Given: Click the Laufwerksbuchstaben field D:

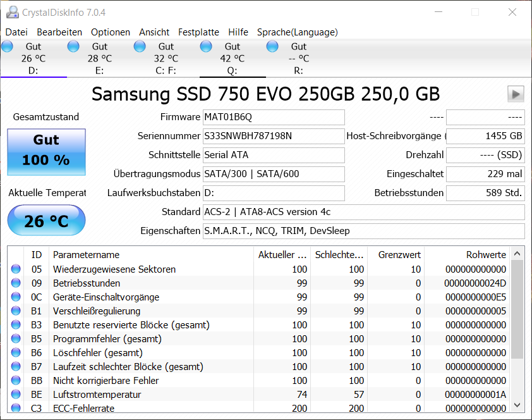Looking at the screenshot, I should coord(274,193).
